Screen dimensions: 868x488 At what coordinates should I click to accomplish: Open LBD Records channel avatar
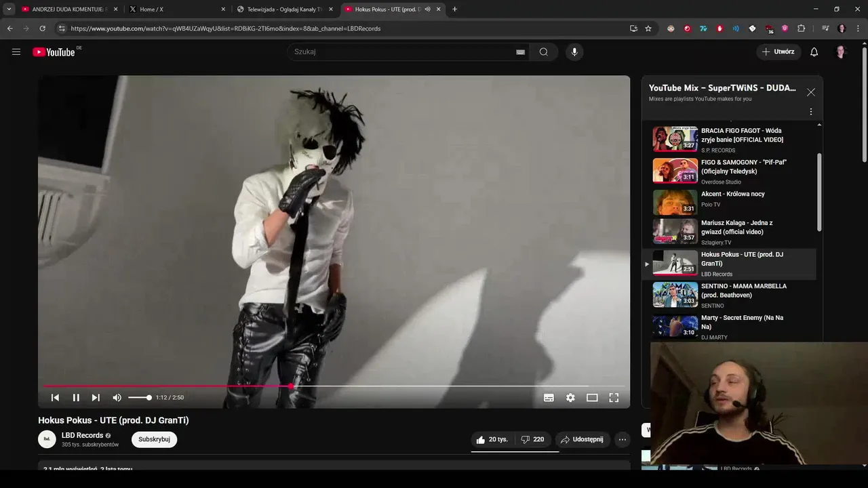(x=47, y=439)
